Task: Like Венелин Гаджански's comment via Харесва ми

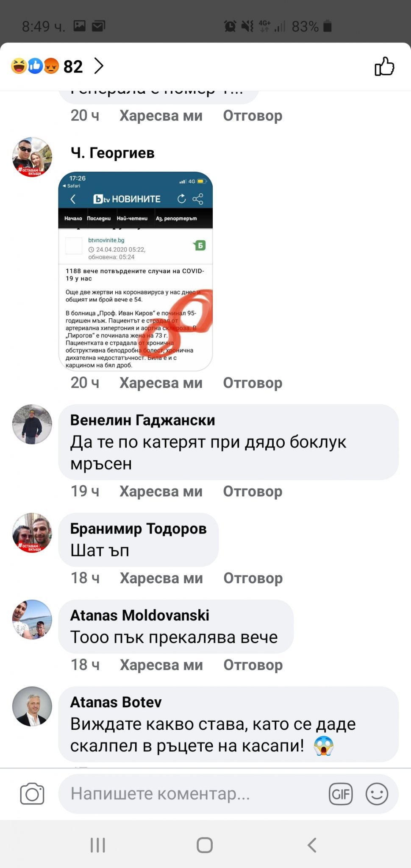Action: point(161,491)
